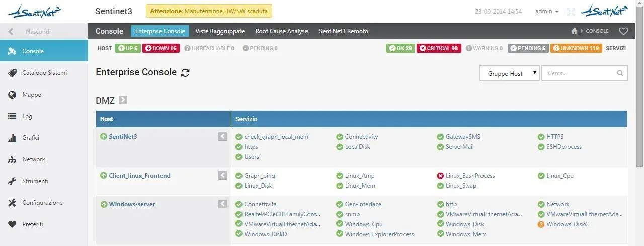
Task: Open the Viste Raggruppate tab
Action: [x=220, y=31]
